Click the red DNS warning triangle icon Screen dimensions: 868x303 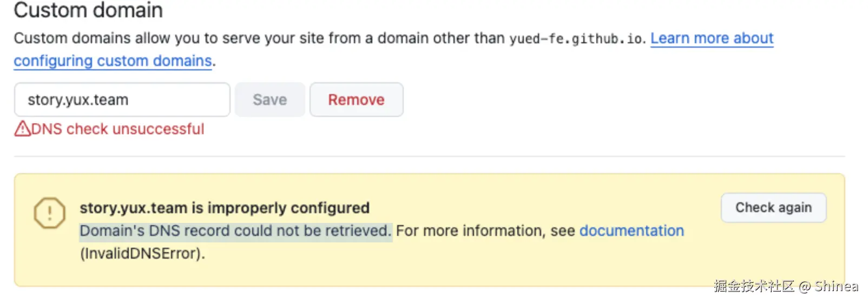pos(23,129)
